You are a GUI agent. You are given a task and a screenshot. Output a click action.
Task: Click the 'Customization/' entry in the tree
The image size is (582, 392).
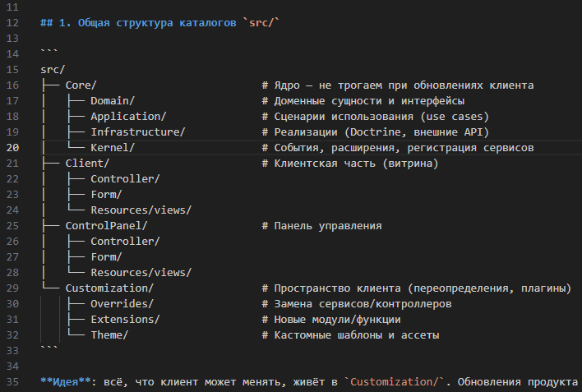(109, 288)
